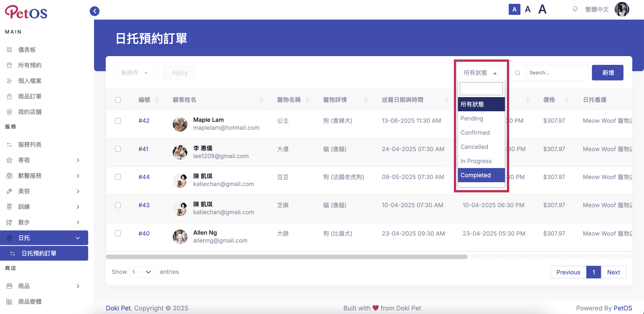Expand the 寄宿 submenu chevron
Screen dimensions: 644x314
[x=78, y=160]
